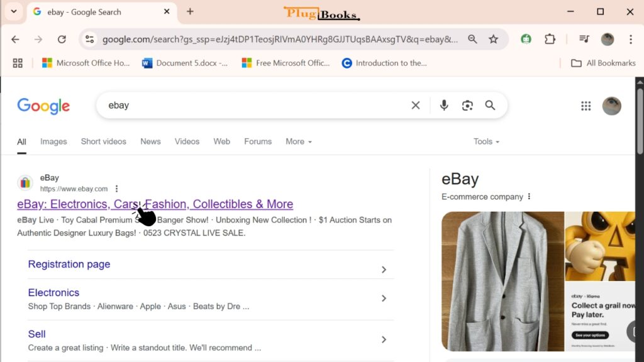Expand the Electronics row chevron
This screenshot has height=362, width=644.
(384, 299)
